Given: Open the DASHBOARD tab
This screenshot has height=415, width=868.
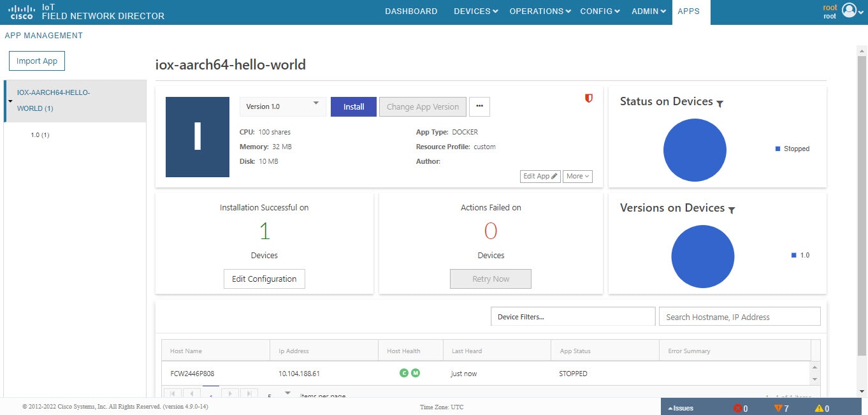Looking at the screenshot, I should pyautogui.click(x=411, y=11).
